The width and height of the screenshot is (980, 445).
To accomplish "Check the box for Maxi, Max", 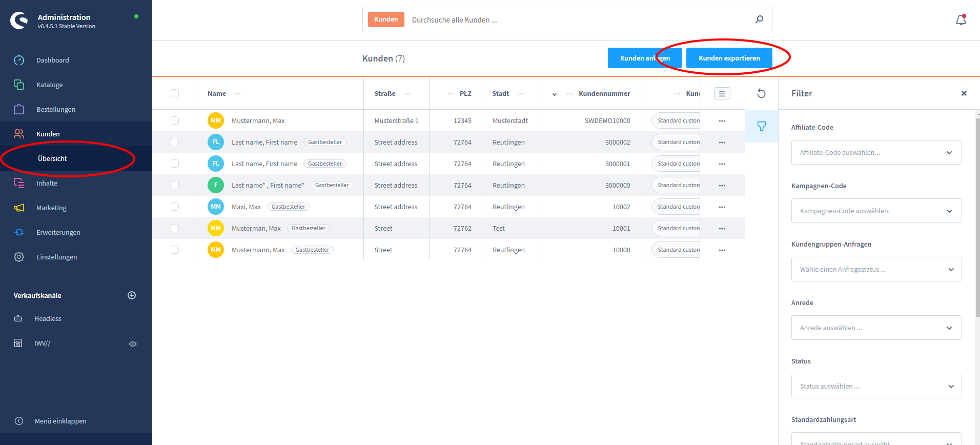I will coord(175,207).
